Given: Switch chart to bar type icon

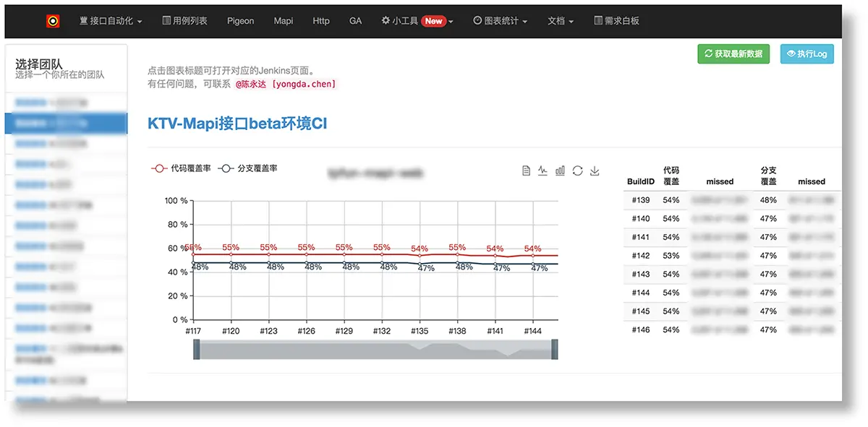Looking at the screenshot, I should (x=560, y=171).
